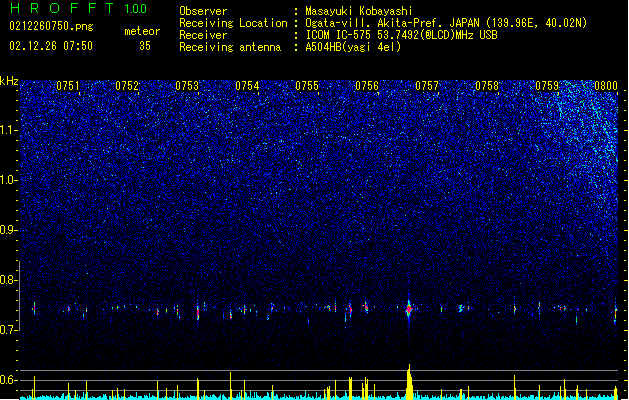The height and width of the screenshot is (400, 629).
Task: Click observer name Masayuki Kobayashi
Action: click(359, 11)
